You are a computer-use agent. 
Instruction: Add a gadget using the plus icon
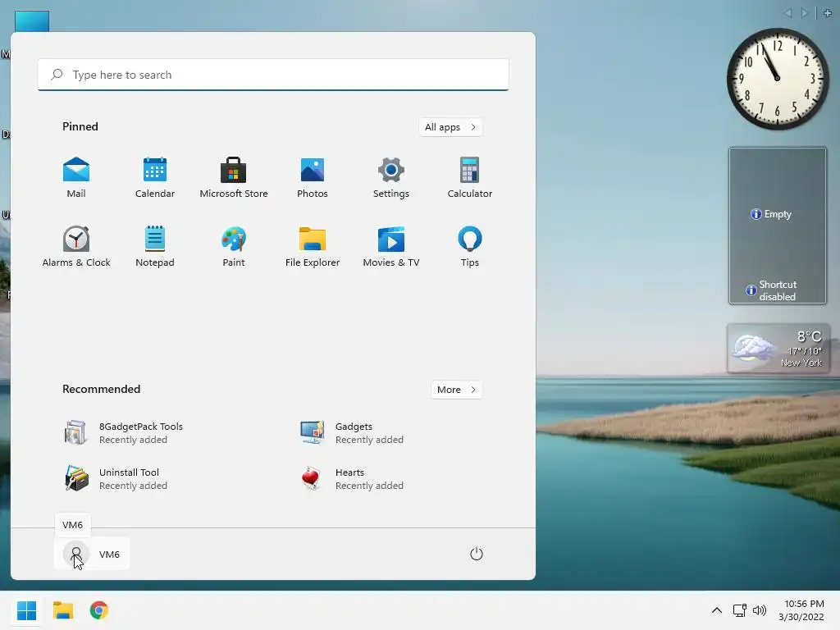tap(828, 13)
